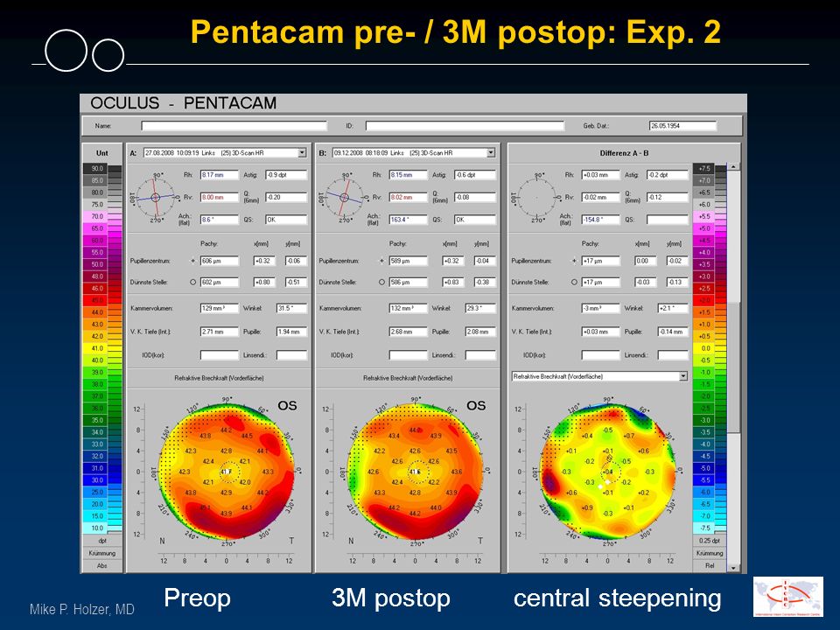Select the 0.0 yellow swatch on difference scale
840x630 pixels.
pyautogui.click(x=703, y=348)
